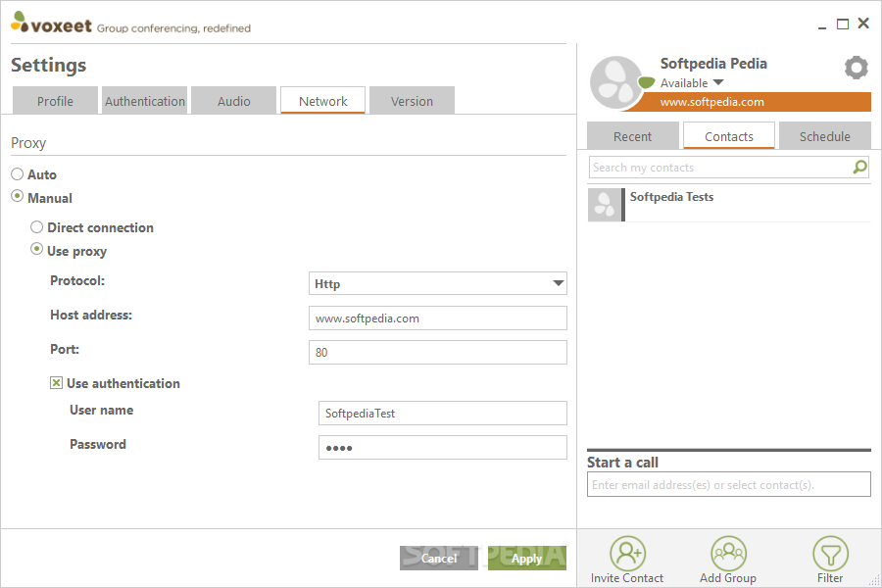Click the User name input field
This screenshot has height=588, width=882.
pyautogui.click(x=443, y=413)
